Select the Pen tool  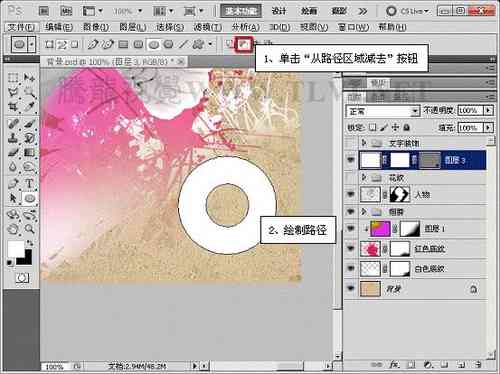tap(13, 184)
